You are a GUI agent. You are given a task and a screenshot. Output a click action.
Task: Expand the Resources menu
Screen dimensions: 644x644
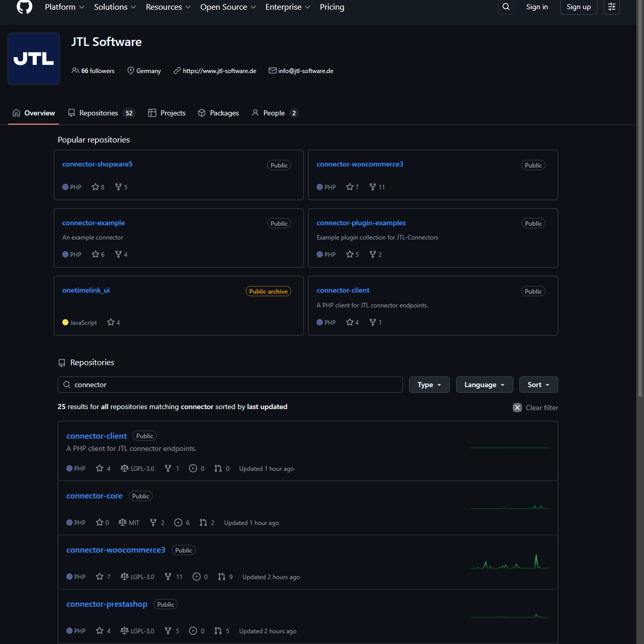[x=168, y=7]
